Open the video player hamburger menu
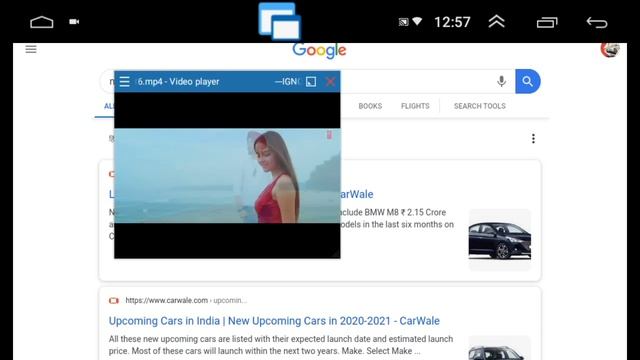The image size is (640, 360). (x=124, y=82)
